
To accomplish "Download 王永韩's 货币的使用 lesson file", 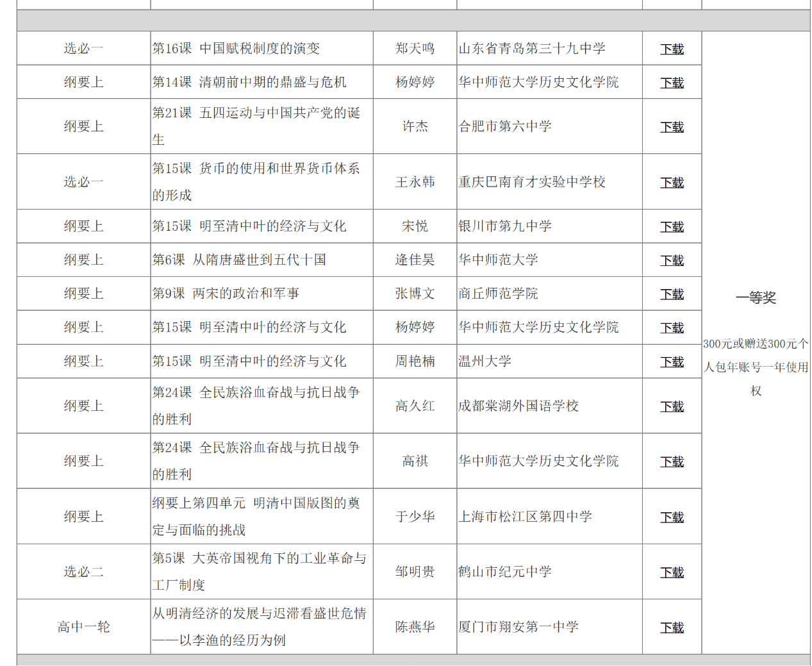I will (672, 183).
